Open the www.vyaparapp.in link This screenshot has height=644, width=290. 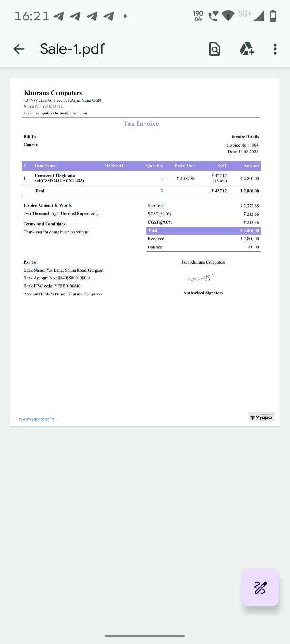pos(37,419)
